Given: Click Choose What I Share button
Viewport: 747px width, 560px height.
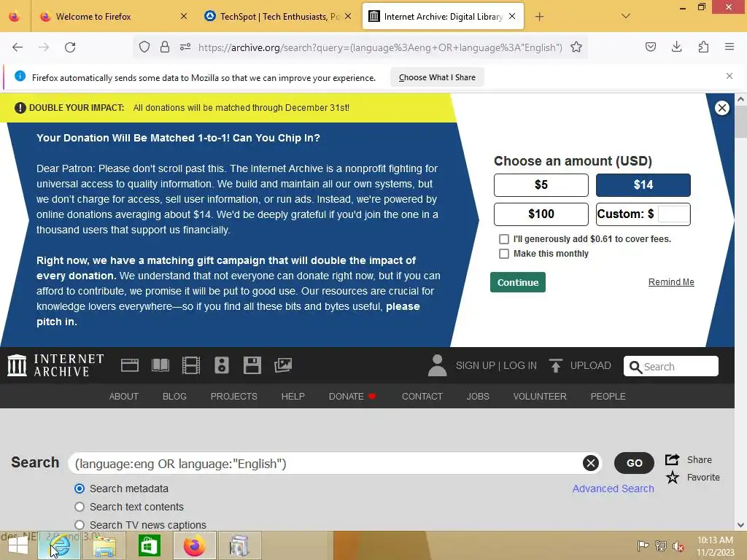Looking at the screenshot, I should click(438, 77).
